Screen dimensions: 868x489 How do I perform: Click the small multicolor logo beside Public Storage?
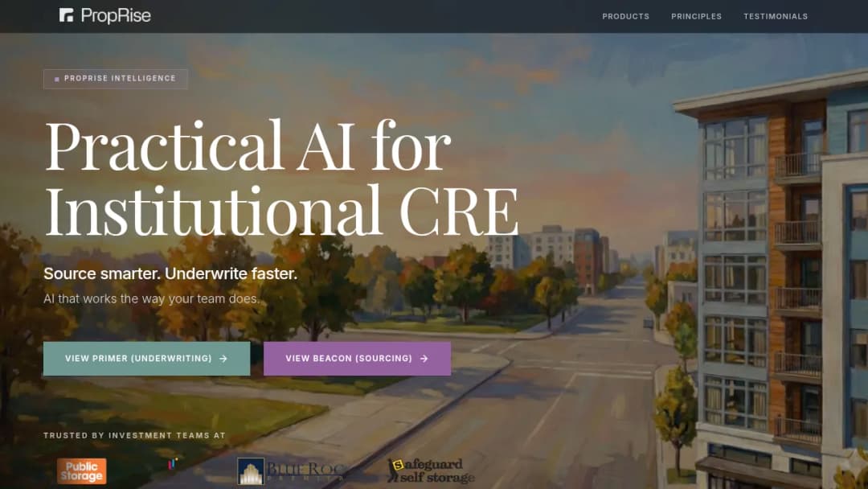[x=173, y=463]
